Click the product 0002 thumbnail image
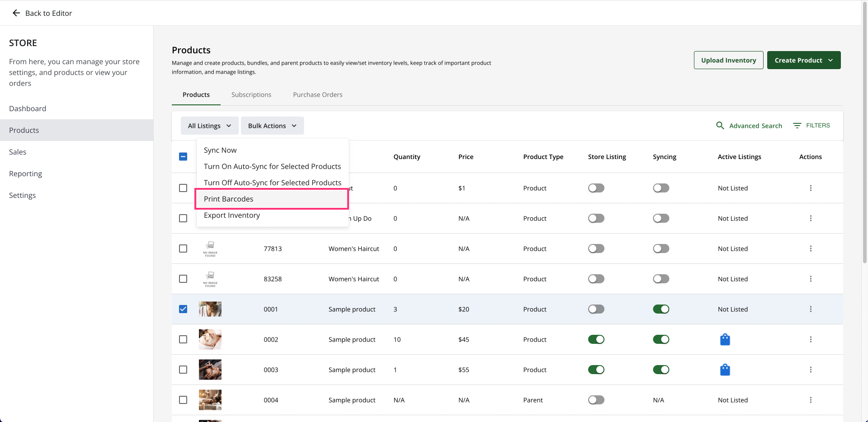 pos(210,339)
